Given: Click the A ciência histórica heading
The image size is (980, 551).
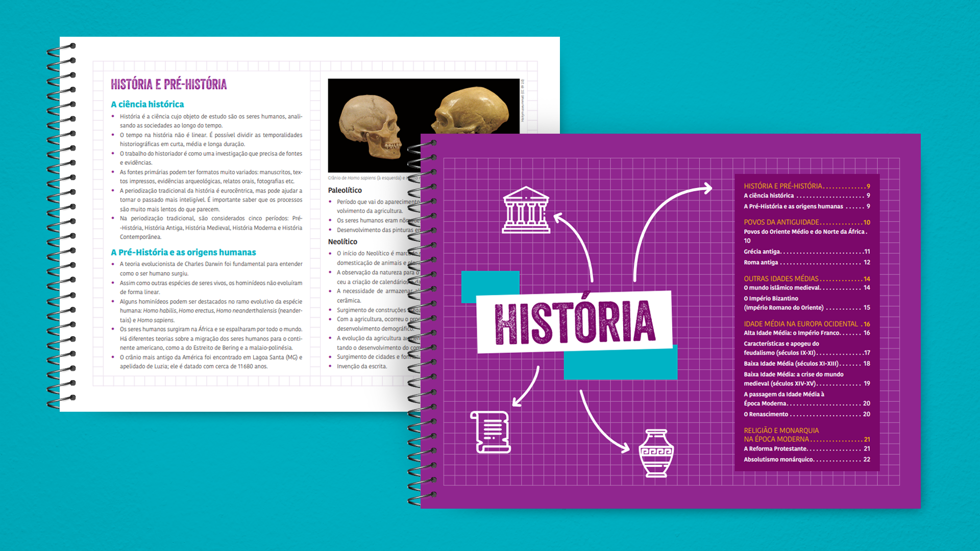Looking at the screenshot, I should coord(148,104).
